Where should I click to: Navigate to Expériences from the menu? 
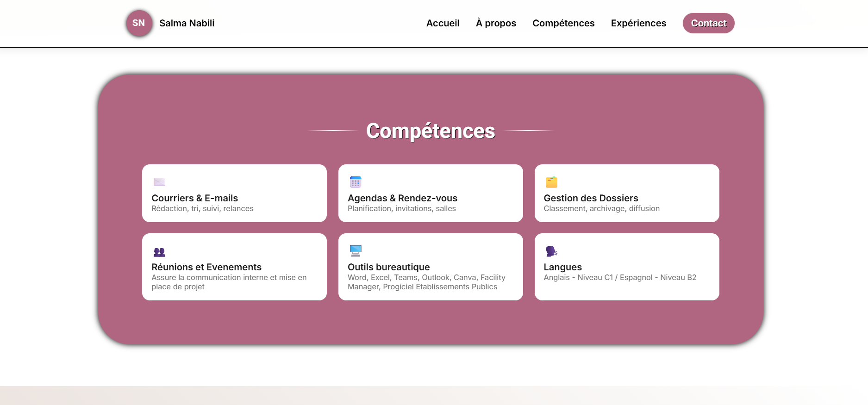(638, 23)
